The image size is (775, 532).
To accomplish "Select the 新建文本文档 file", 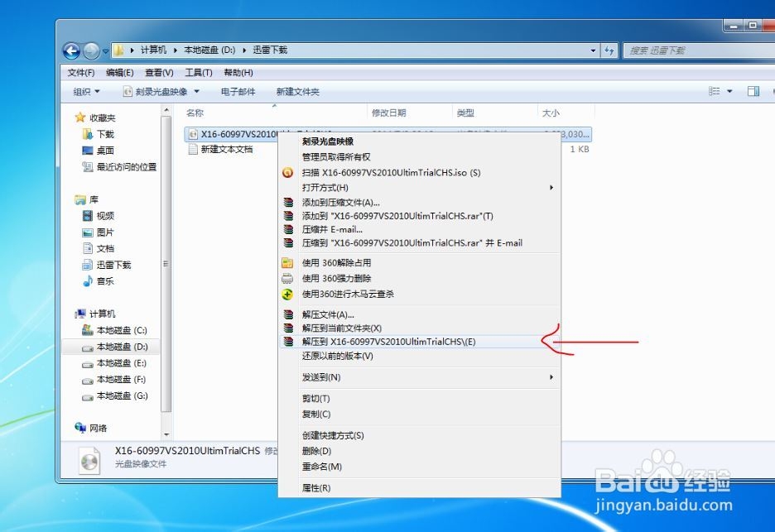I will 220,149.
